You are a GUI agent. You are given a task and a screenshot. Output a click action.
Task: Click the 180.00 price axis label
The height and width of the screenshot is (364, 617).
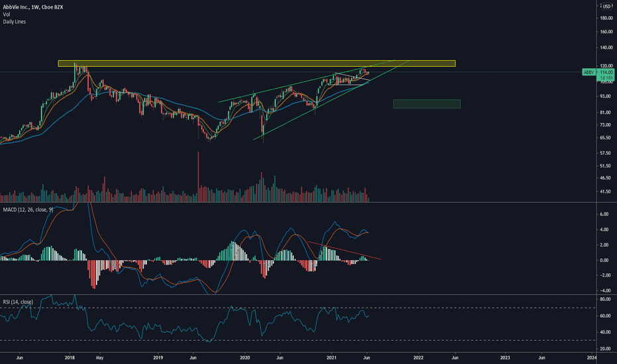pos(606,18)
